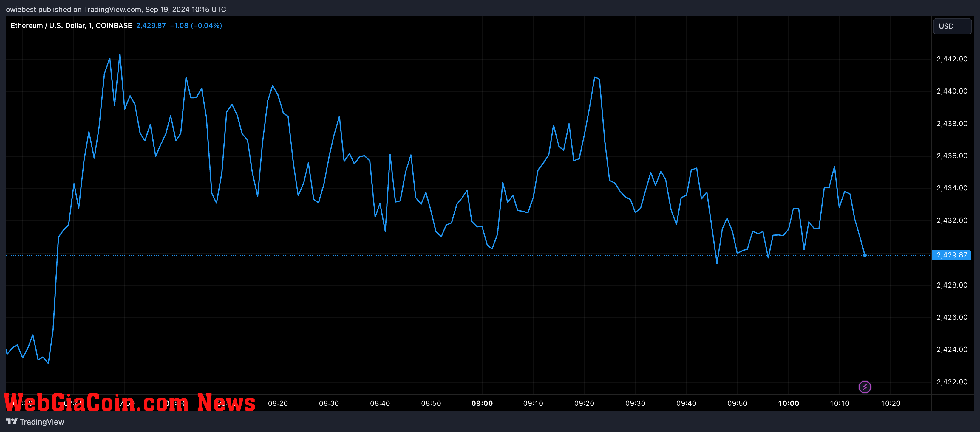Click the 09:20 time axis label
980x432 pixels.
(584, 403)
